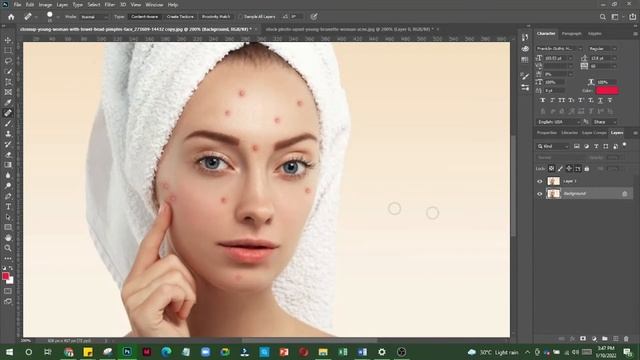Go to the Home screen

[11, 17]
